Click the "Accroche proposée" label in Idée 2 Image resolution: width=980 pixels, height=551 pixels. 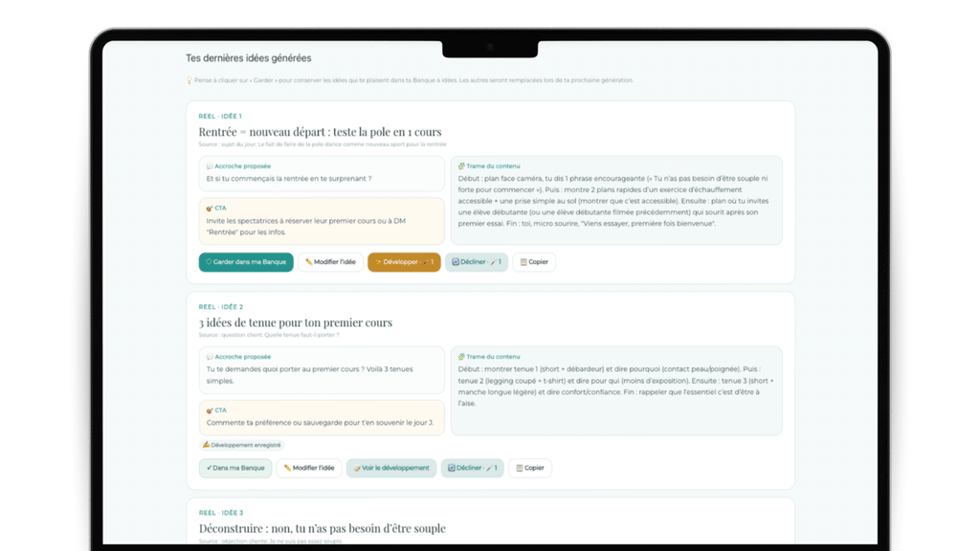pyautogui.click(x=243, y=357)
